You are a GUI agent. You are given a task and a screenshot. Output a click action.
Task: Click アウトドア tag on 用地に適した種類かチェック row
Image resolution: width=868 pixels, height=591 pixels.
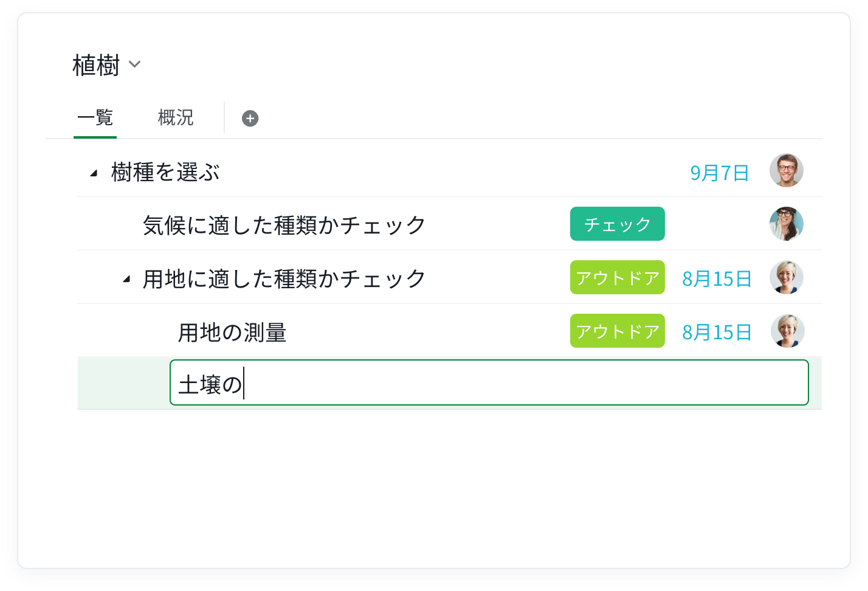coord(617,278)
